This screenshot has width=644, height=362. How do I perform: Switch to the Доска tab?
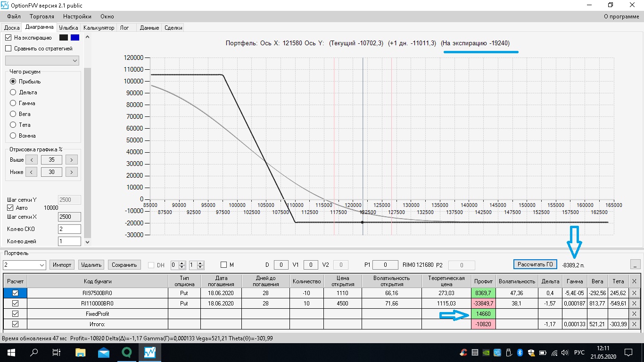(12, 28)
